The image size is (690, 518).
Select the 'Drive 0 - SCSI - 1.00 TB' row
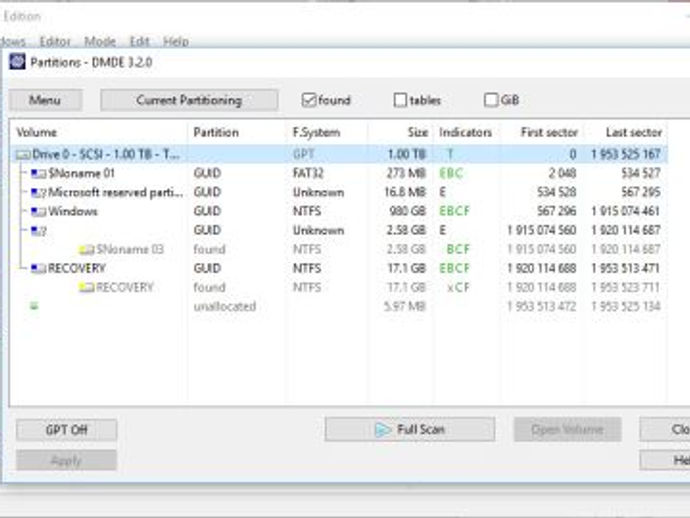click(x=339, y=154)
